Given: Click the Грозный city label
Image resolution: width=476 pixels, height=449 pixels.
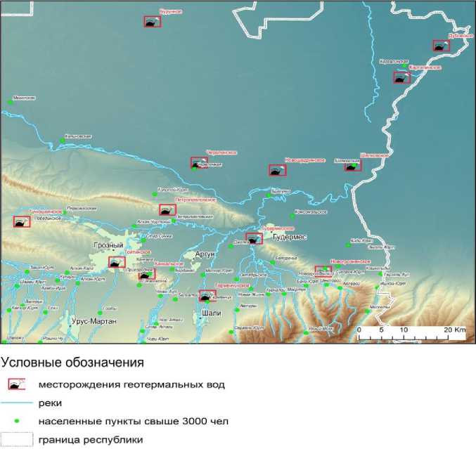Looking at the screenshot, I should click(108, 245).
